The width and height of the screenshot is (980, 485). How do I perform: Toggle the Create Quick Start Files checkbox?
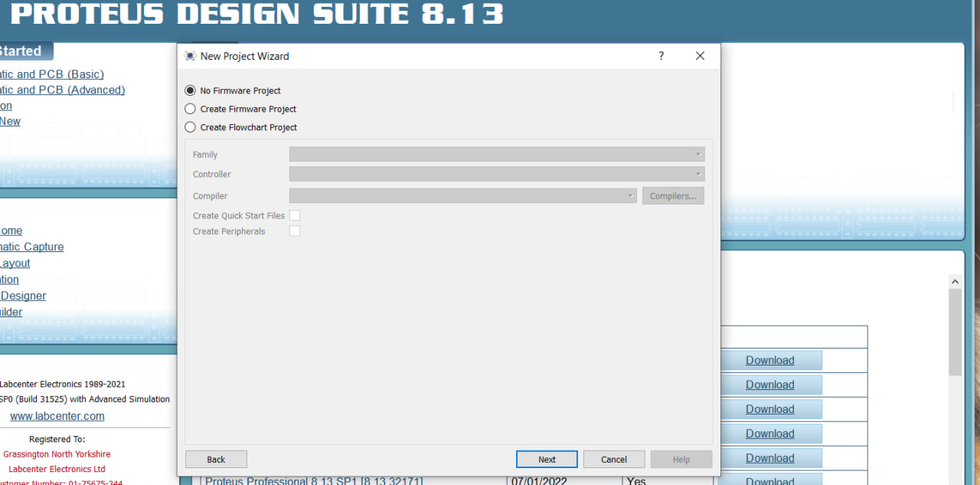[x=295, y=215]
